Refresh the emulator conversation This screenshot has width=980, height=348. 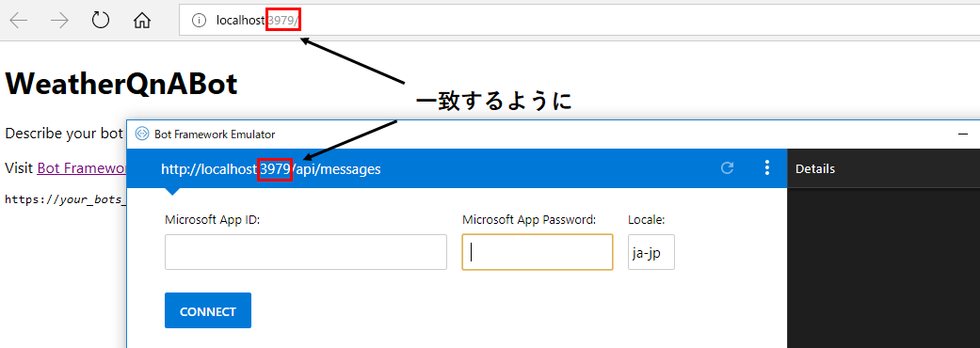(x=727, y=168)
